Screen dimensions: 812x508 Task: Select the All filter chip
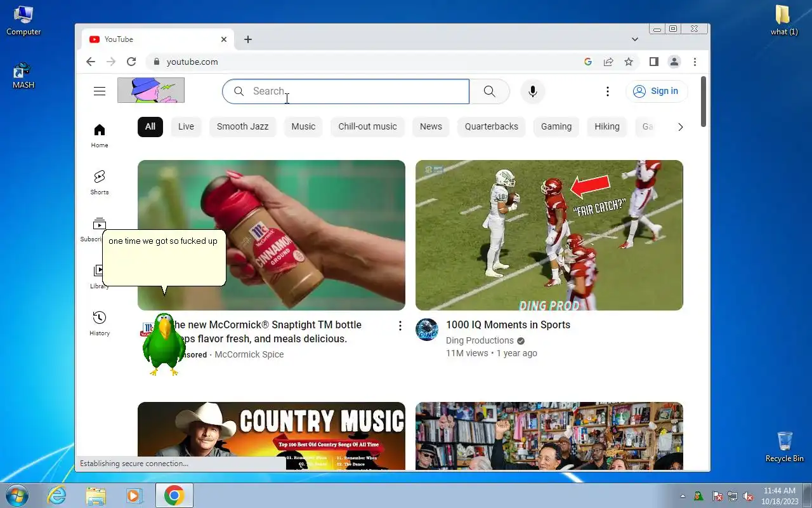click(150, 127)
